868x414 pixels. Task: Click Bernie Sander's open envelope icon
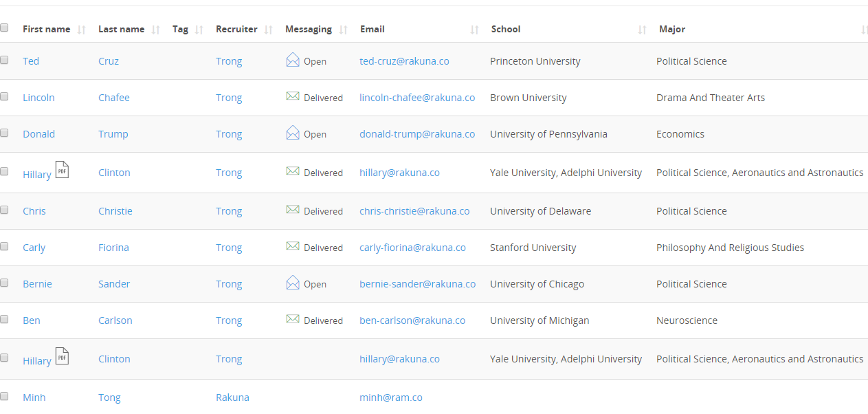pyautogui.click(x=293, y=283)
